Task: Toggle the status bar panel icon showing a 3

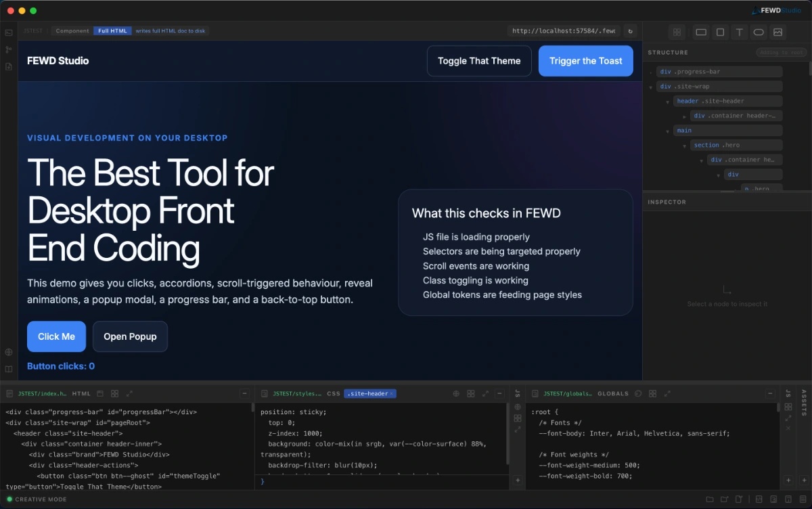Action: [x=773, y=500]
